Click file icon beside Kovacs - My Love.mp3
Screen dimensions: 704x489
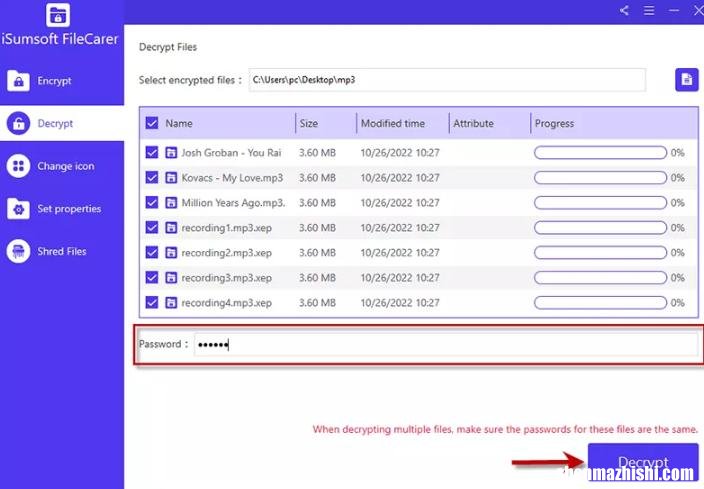171,178
